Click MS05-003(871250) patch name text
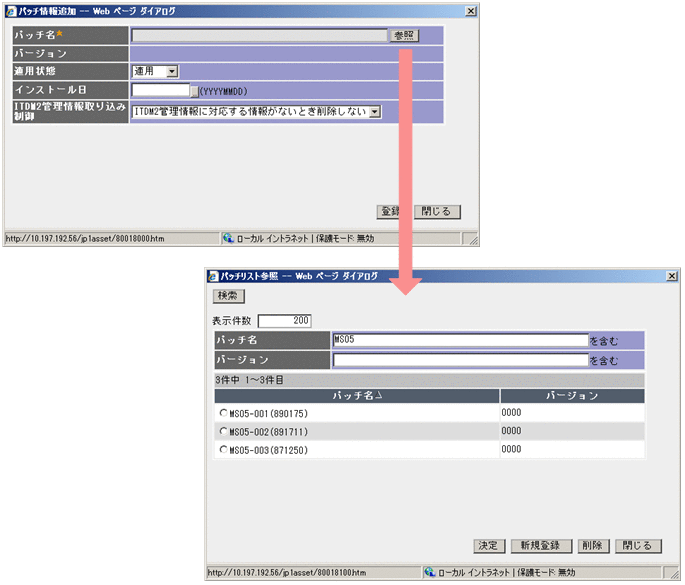 (x=269, y=450)
